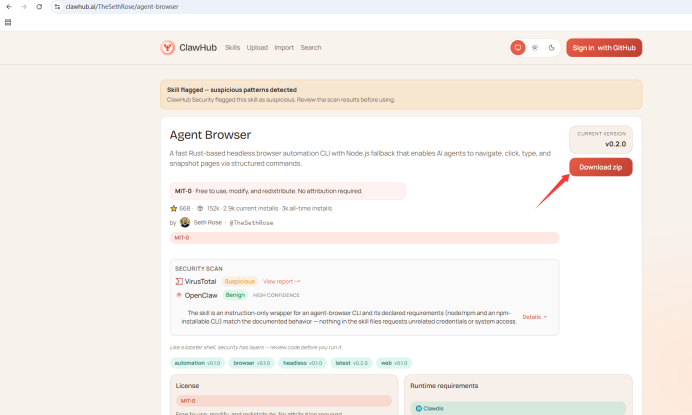Viewport: 692px width, 415px height.
Task: Click the Skill flagged warning heading
Action: (x=232, y=90)
